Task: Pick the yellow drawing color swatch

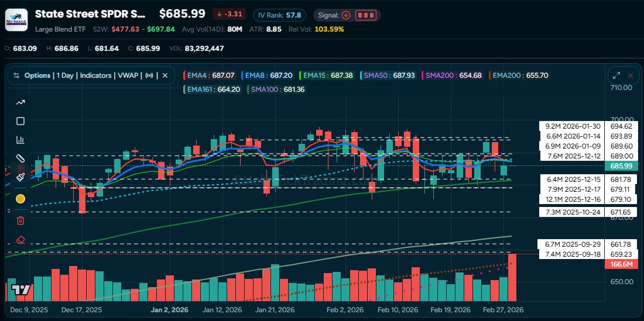Action: 20,199
